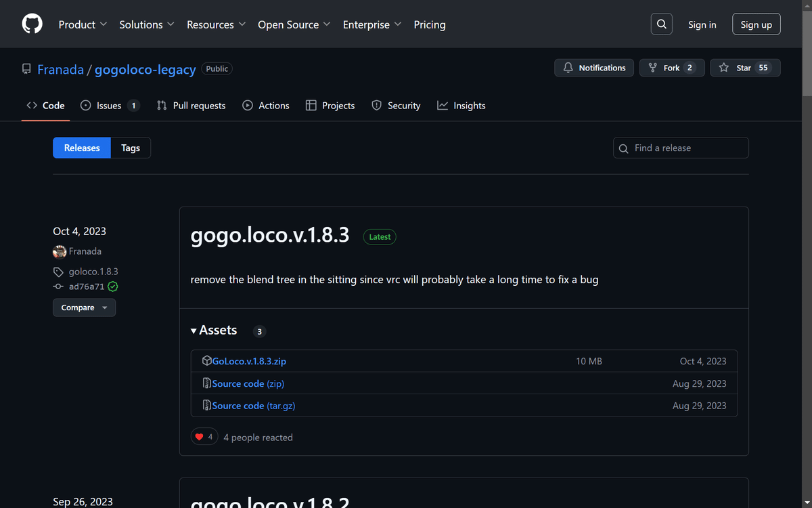Viewport: 812px width, 508px height.
Task: Open the Insights tab
Action: tap(461, 106)
